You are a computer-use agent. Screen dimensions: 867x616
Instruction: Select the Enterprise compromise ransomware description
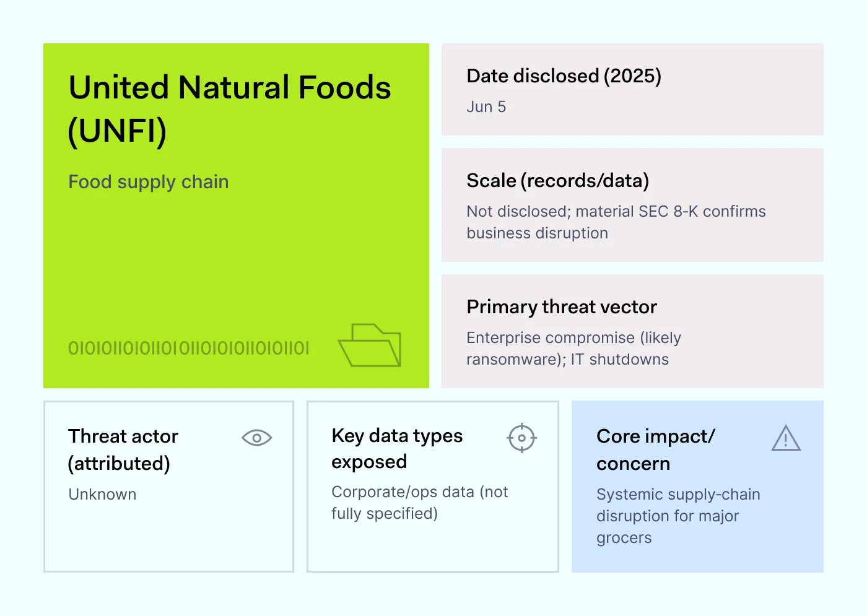(573, 349)
